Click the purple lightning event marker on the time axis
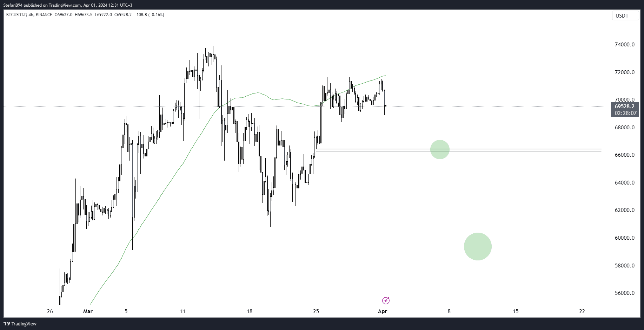 [x=386, y=301]
